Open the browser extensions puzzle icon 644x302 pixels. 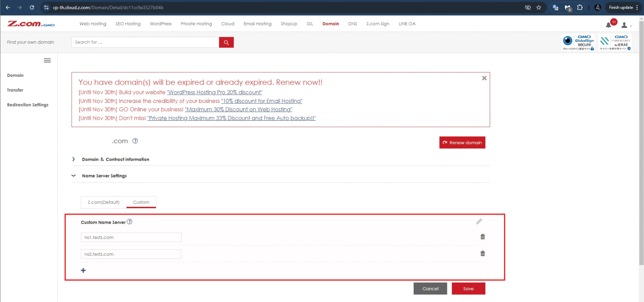tap(580, 8)
